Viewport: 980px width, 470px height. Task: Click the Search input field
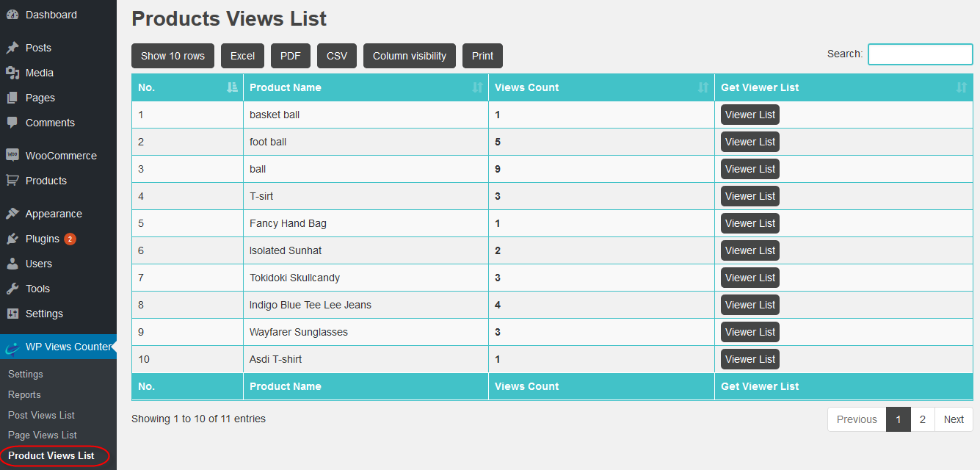[920, 54]
